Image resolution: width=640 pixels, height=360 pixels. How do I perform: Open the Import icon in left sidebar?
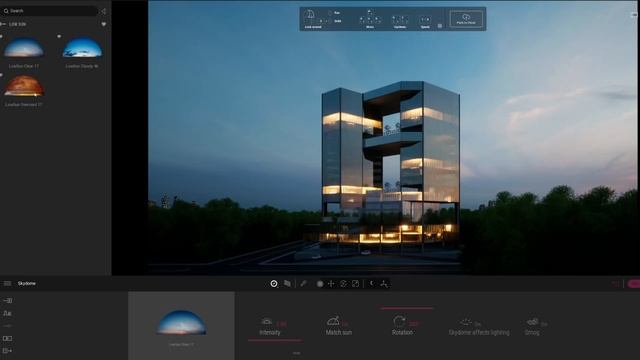[x=7, y=300]
